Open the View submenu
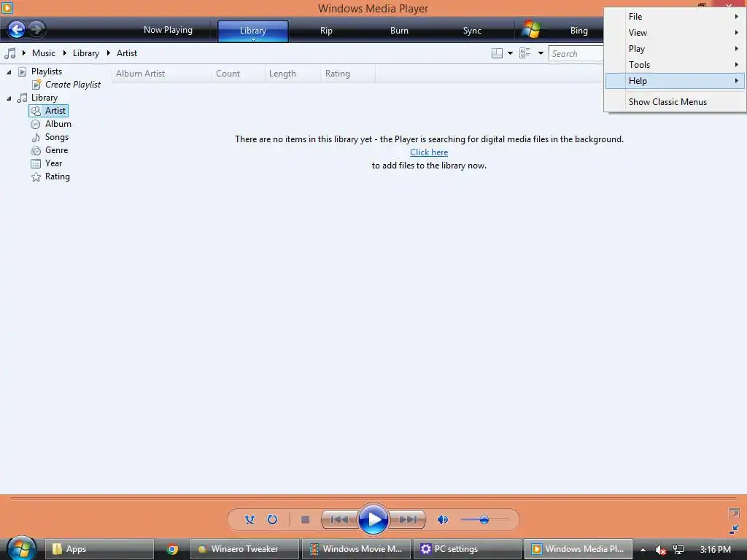747x560 pixels. 675,33
